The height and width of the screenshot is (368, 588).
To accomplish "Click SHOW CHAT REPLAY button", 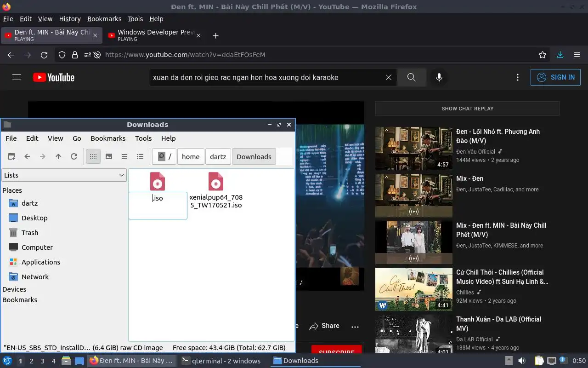I will tap(467, 109).
